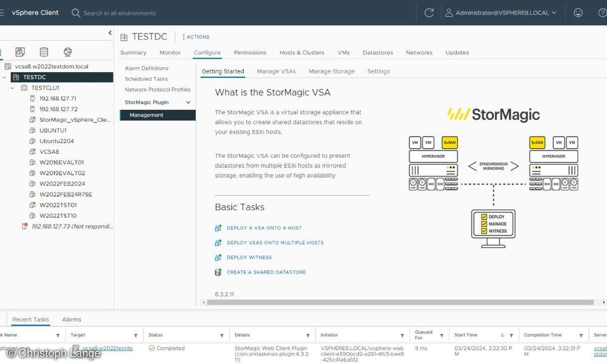The height and width of the screenshot is (364, 607).
Task: Filter the Status column in Recent Tasks
Action: point(222,335)
